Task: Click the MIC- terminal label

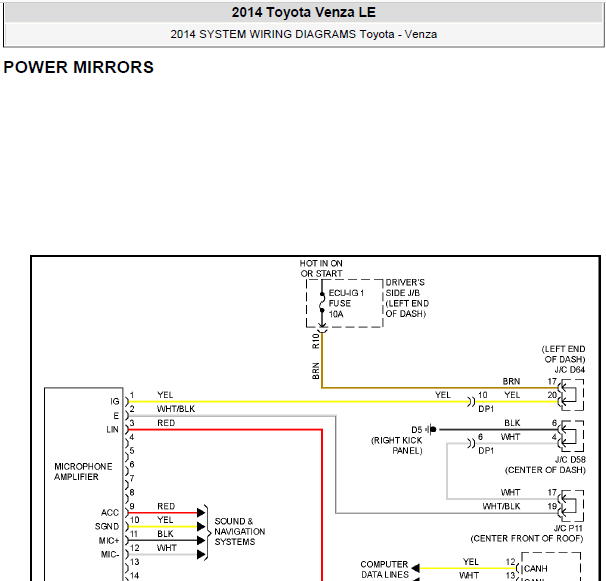Action: pos(110,554)
